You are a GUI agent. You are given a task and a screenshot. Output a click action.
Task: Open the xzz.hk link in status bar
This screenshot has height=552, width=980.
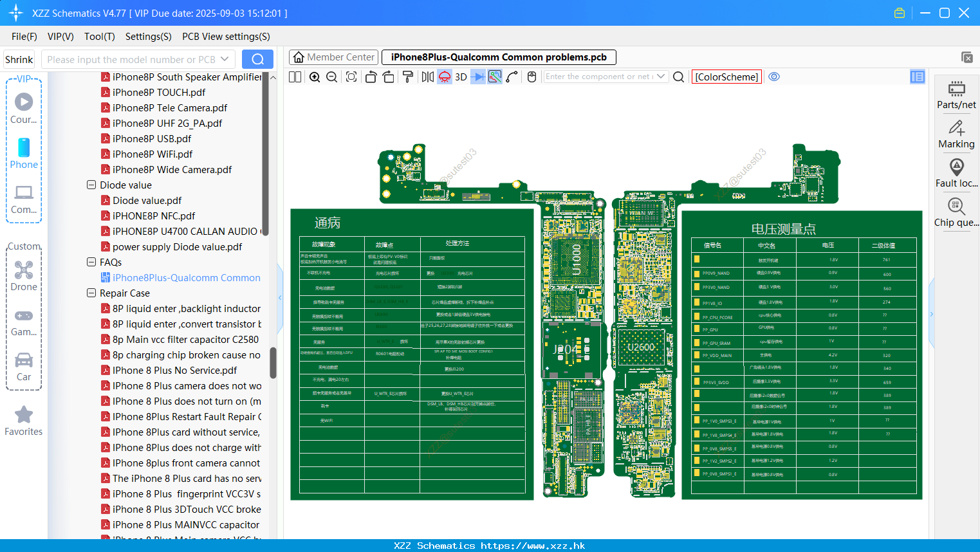(x=533, y=546)
